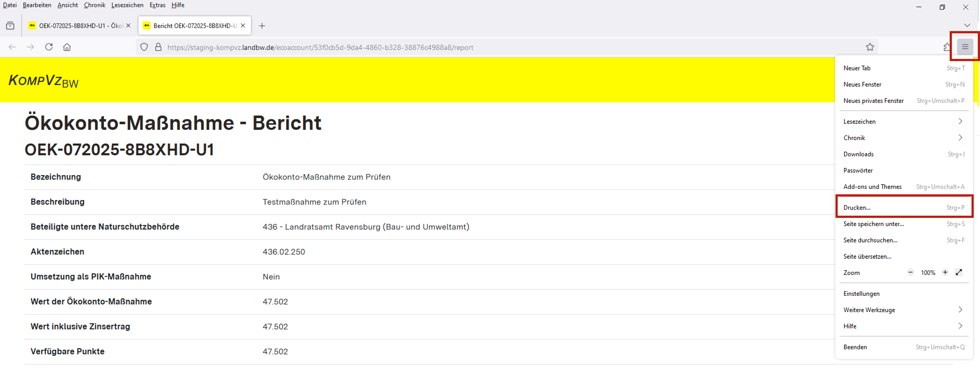
Task: Open the tracking protection shield icon
Action: (x=144, y=47)
